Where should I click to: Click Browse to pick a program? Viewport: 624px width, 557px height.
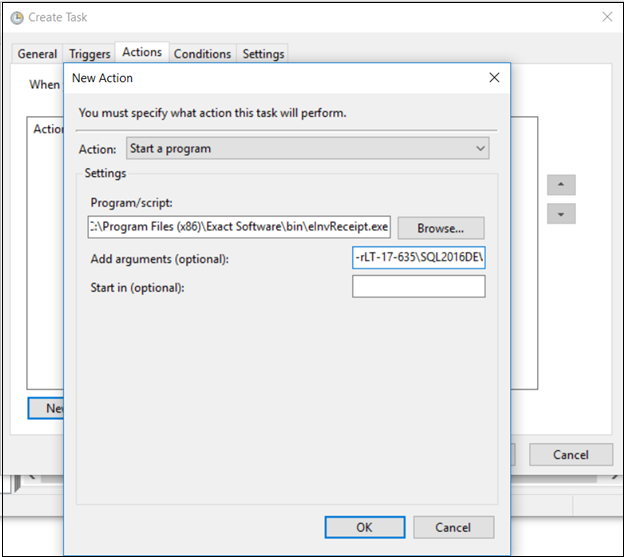(441, 228)
